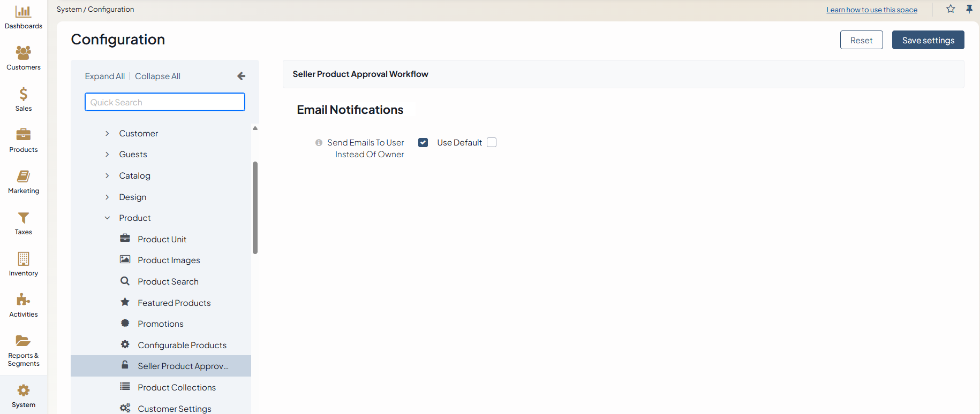Open the Customers sidebar icon

point(23,53)
